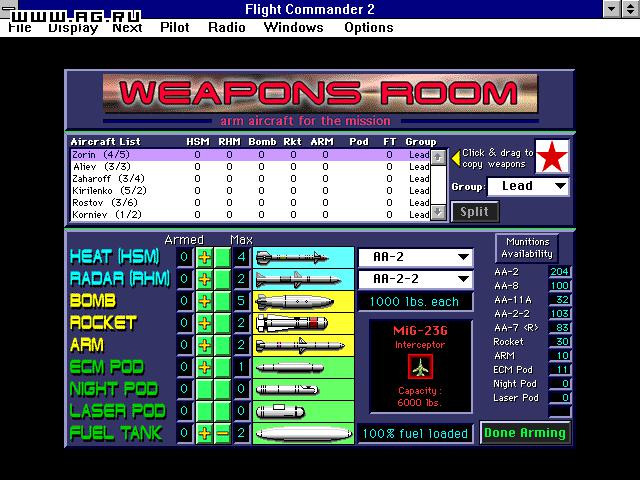Open the AA-2-2 radar missile type dropdown
This screenshot has height=480, width=640.
point(416,279)
